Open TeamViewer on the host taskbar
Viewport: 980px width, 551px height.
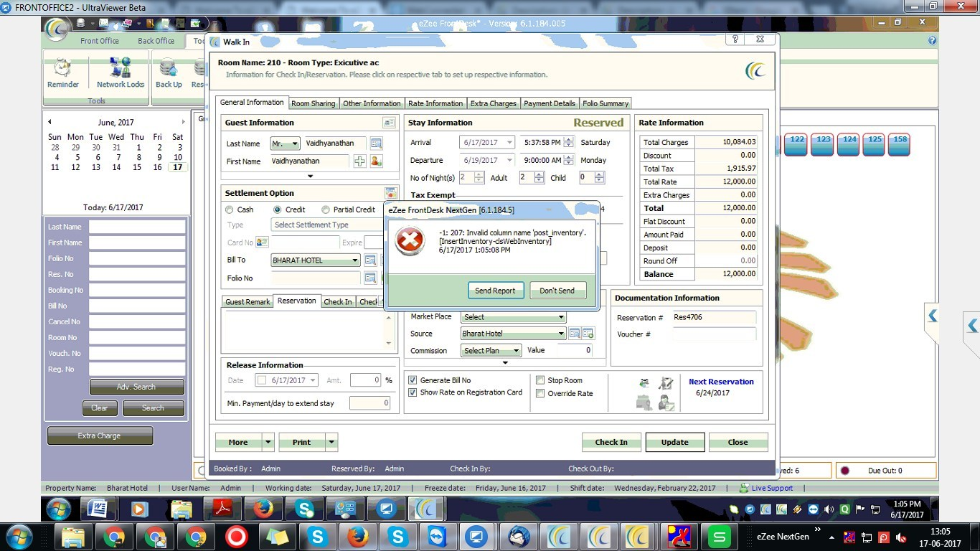point(436,537)
